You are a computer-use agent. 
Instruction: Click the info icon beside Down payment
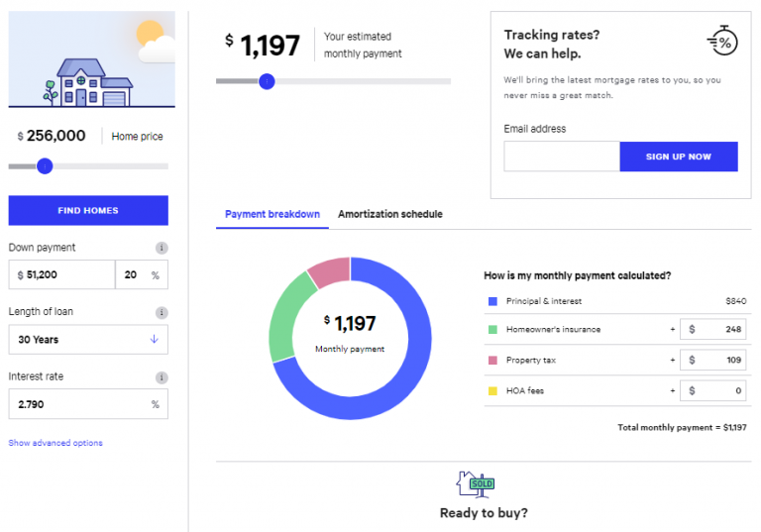tap(162, 248)
